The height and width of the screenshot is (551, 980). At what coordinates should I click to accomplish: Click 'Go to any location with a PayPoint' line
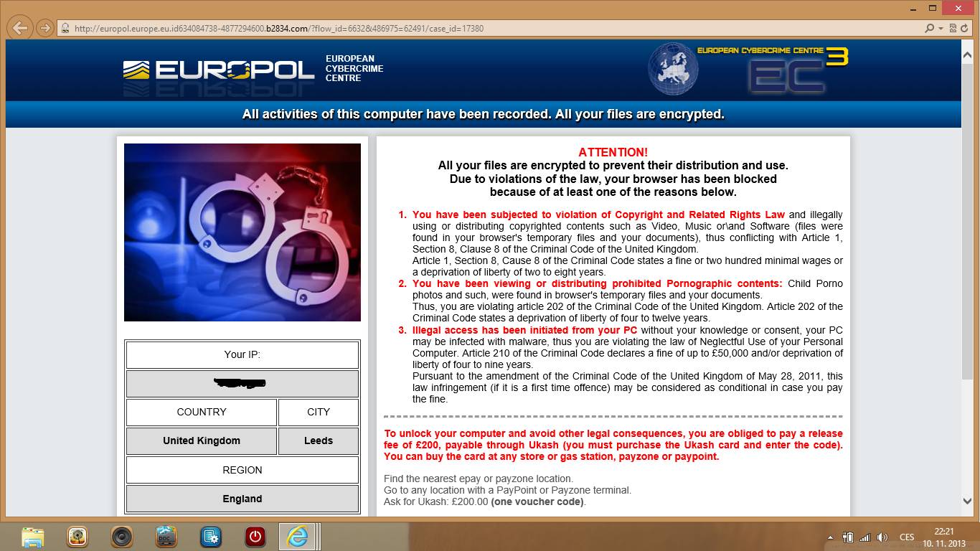[x=508, y=490]
